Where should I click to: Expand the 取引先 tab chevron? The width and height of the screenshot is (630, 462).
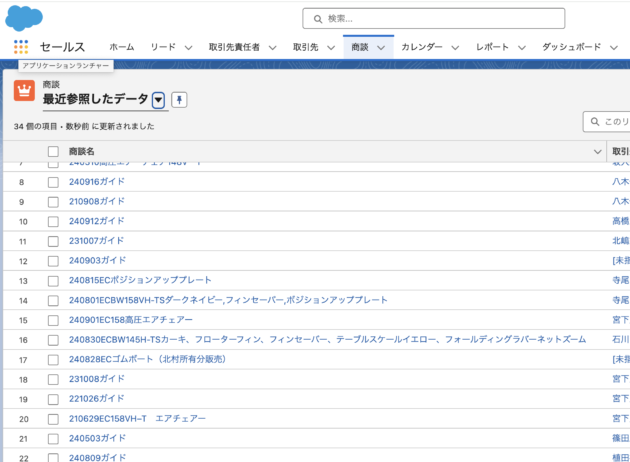331,48
